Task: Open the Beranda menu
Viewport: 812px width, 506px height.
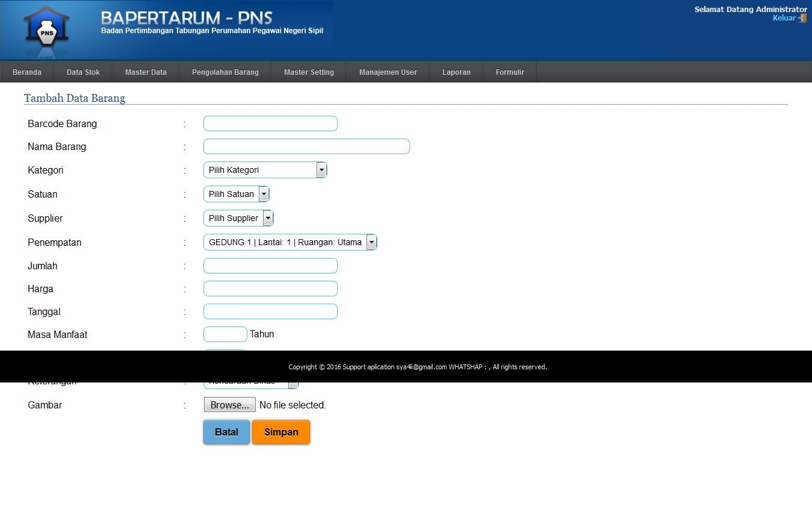Action: [x=27, y=72]
